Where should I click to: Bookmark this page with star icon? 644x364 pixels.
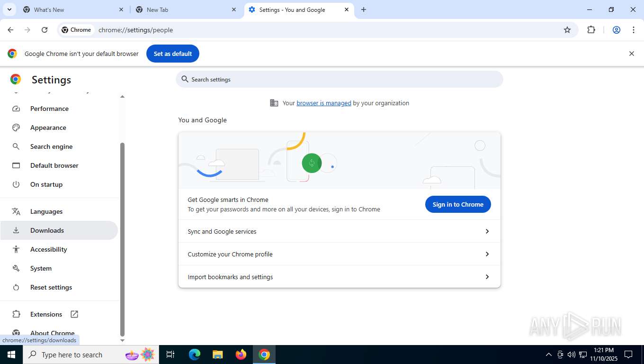567,30
